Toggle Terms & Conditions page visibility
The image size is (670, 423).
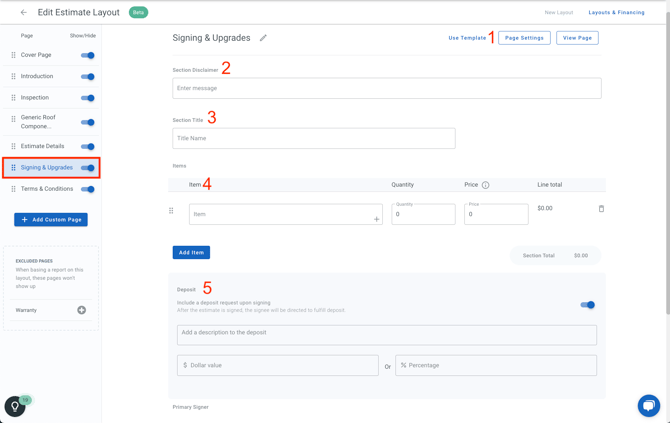point(88,189)
